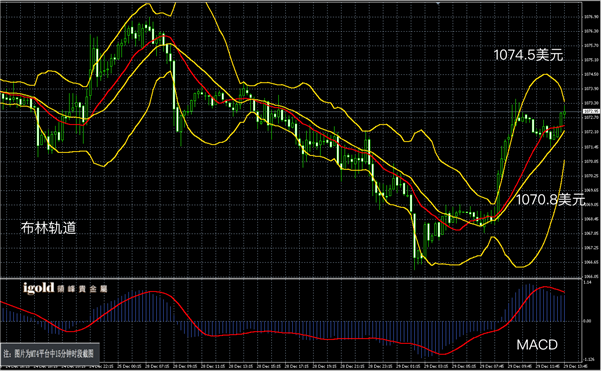Viewport: 601px width, 371px height.
Task: Click the 1074.50 price axis label
Action: coord(591,74)
